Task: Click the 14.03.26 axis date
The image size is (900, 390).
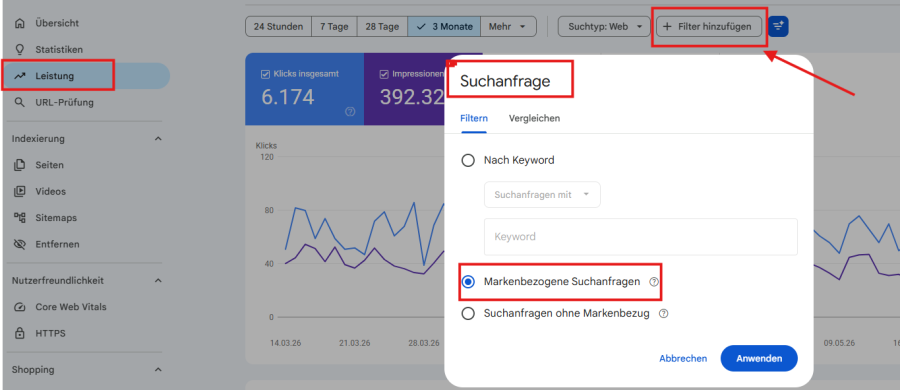Action: point(285,343)
